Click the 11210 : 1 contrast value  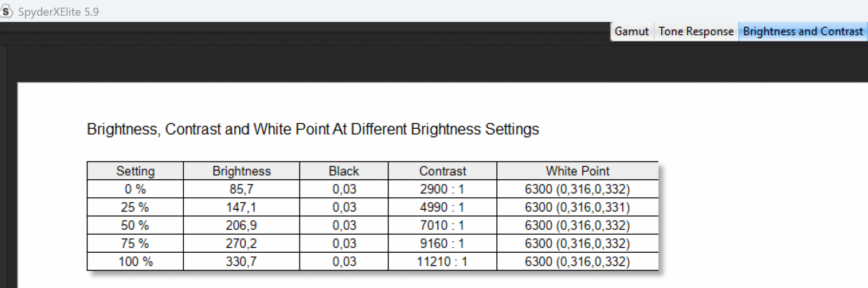(x=442, y=261)
